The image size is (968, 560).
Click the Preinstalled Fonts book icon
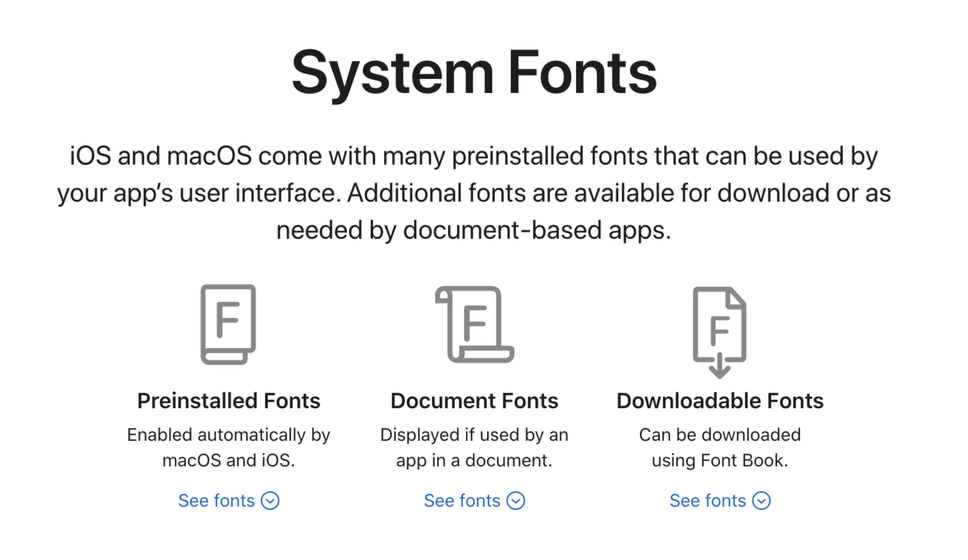228,324
